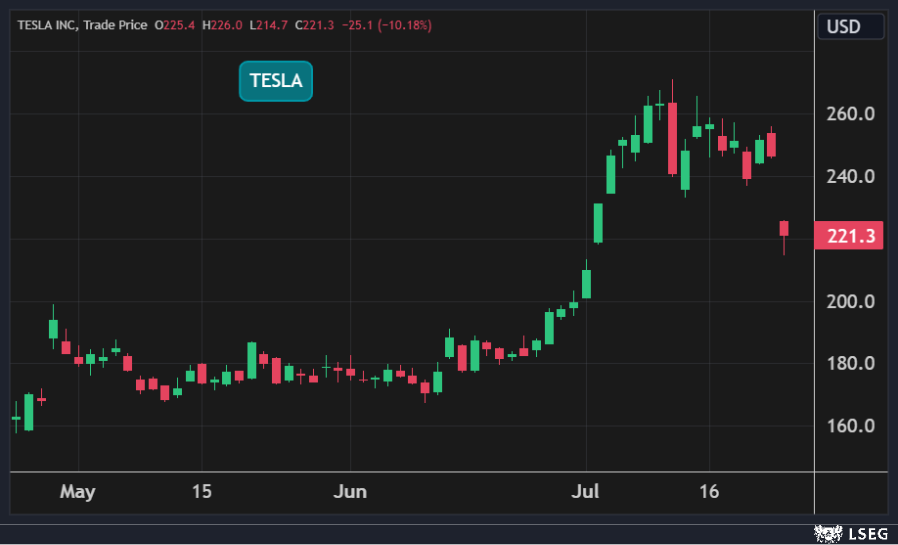Screen dimensions: 898x545
Task: Select the Jul date label
Action: coord(587,492)
